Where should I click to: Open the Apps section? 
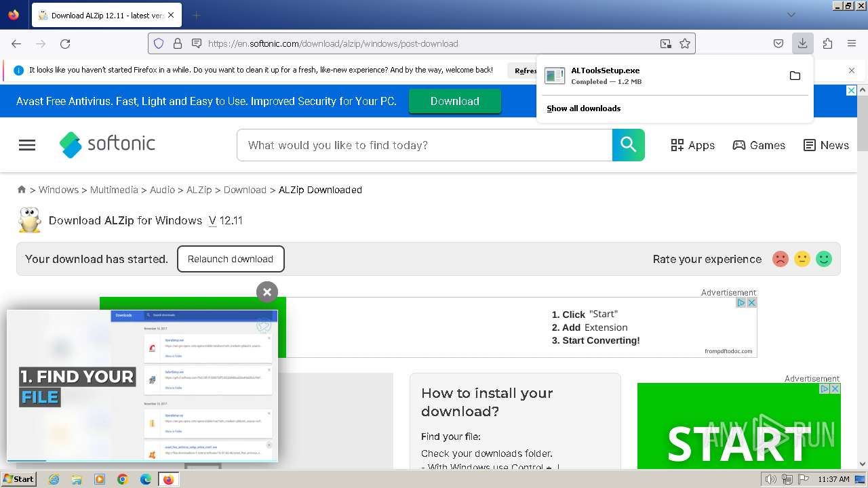tap(692, 145)
